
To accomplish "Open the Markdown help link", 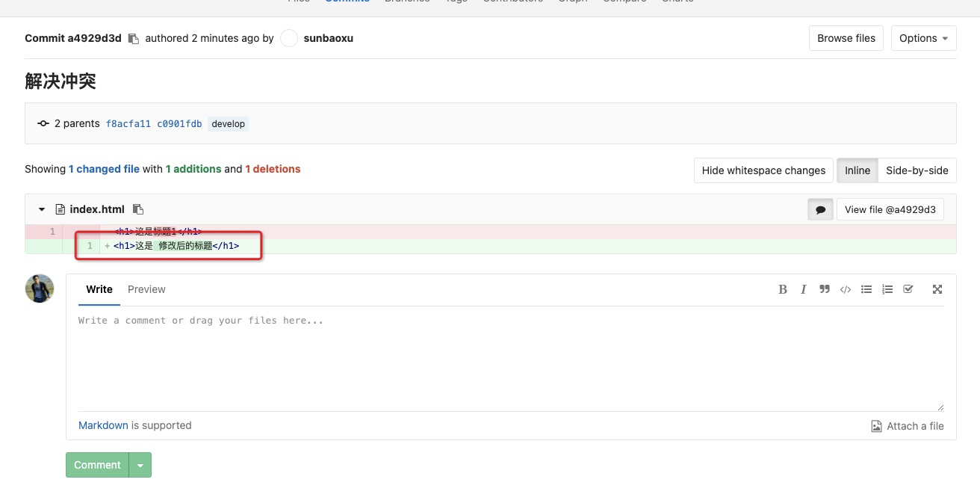I will click(103, 425).
